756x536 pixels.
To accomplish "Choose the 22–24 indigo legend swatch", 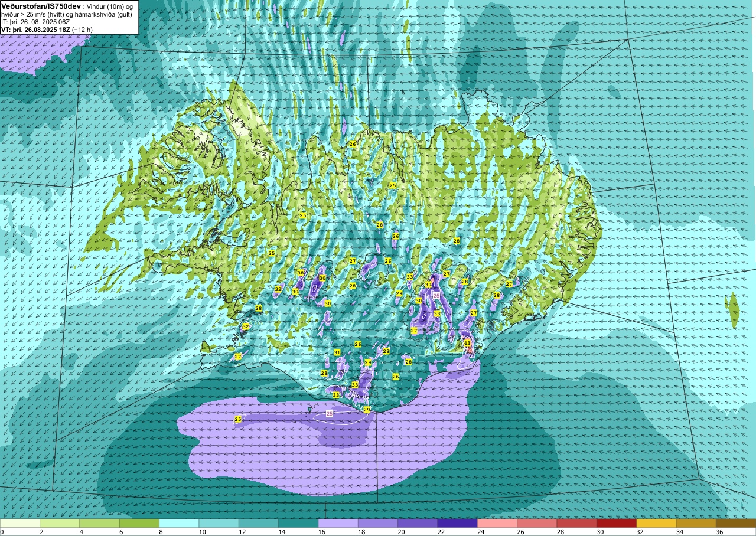I will (x=457, y=523).
